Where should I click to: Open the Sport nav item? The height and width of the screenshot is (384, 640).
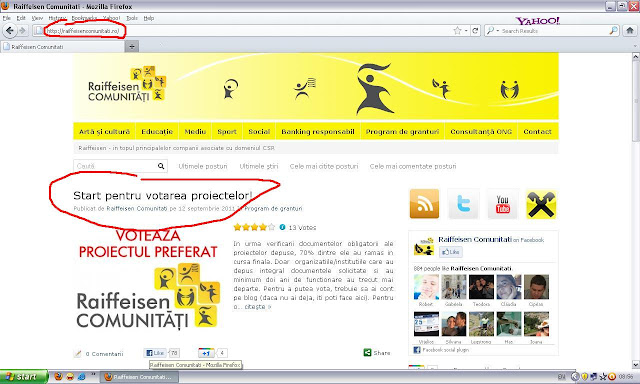point(227,131)
